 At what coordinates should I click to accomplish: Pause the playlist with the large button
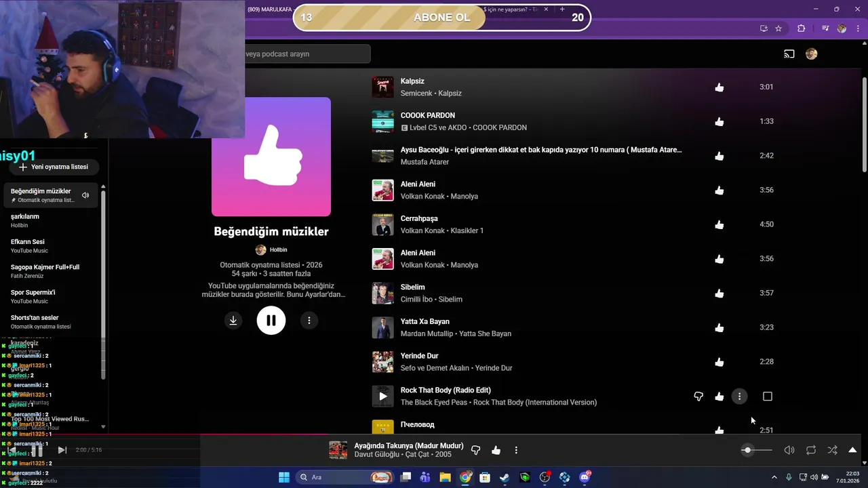pyautogui.click(x=271, y=321)
